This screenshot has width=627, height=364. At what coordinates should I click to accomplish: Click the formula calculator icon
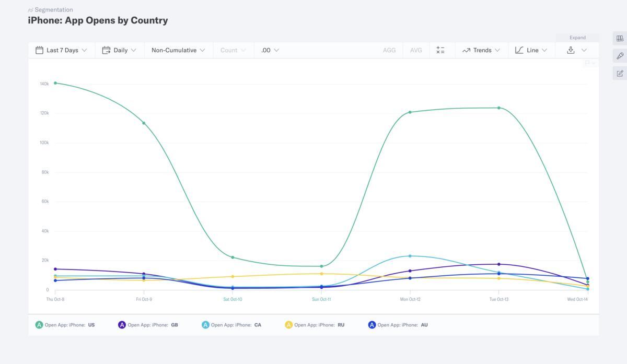coord(440,50)
